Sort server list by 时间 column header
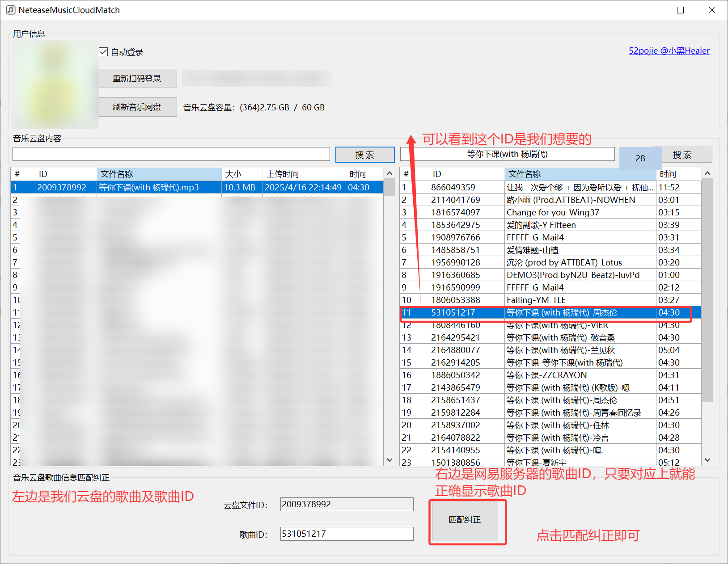Screen dimensions: 728x564 pos(678,174)
